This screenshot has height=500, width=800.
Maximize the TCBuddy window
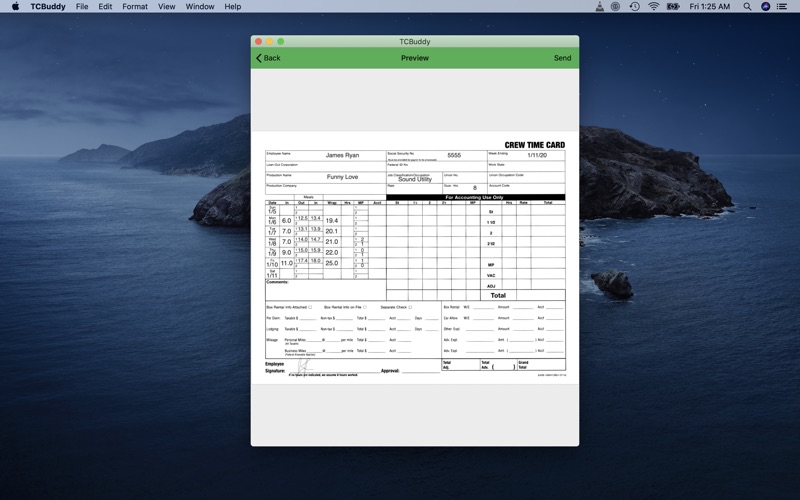[281, 41]
